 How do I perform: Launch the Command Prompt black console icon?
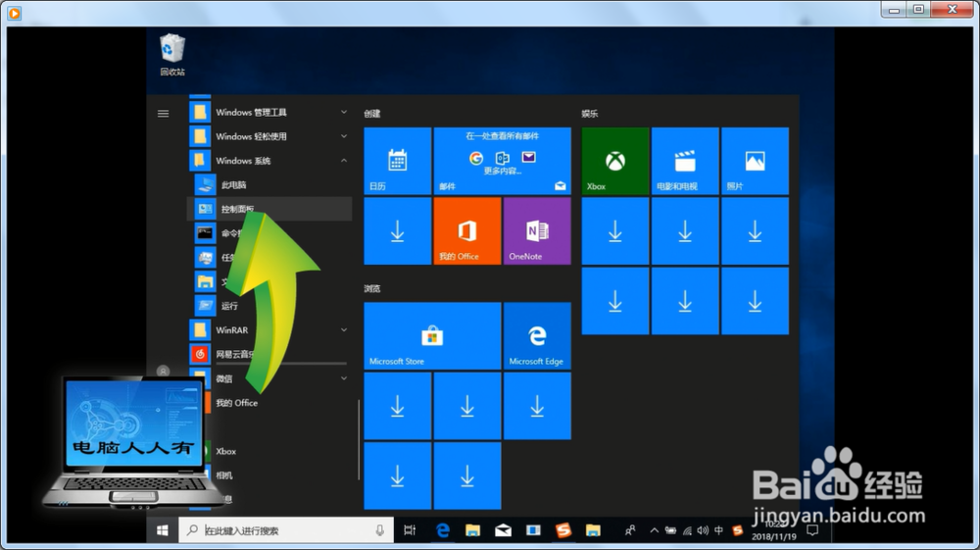pos(205,233)
